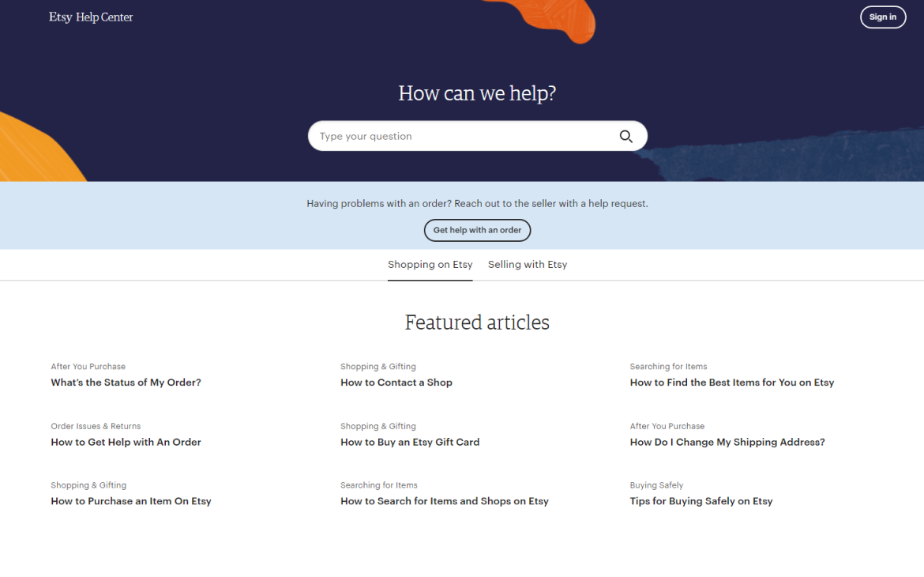Click the 'Order Issues & Returns' category label
The image size is (924, 577).
pyautogui.click(x=96, y=426)
